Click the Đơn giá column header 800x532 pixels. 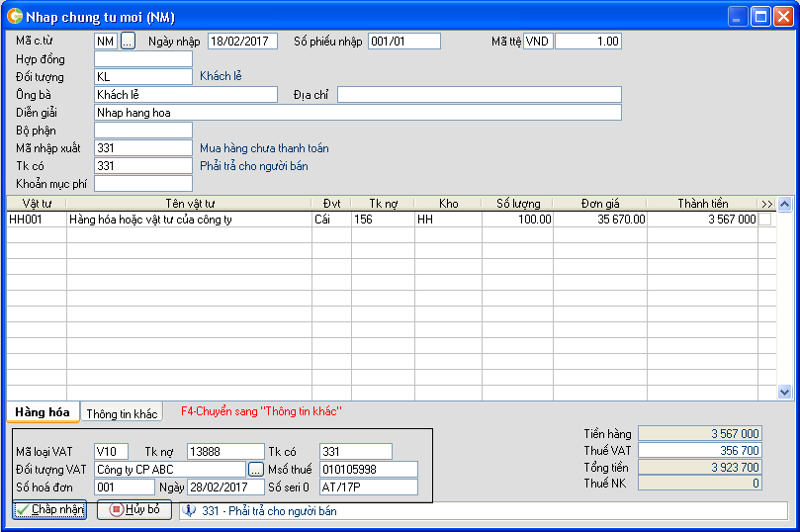(x=600, y=204)
